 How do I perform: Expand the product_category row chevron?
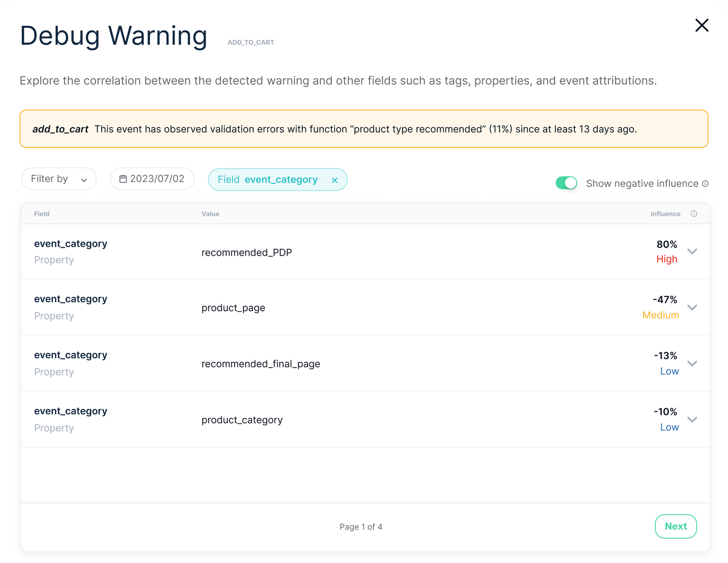692,419
